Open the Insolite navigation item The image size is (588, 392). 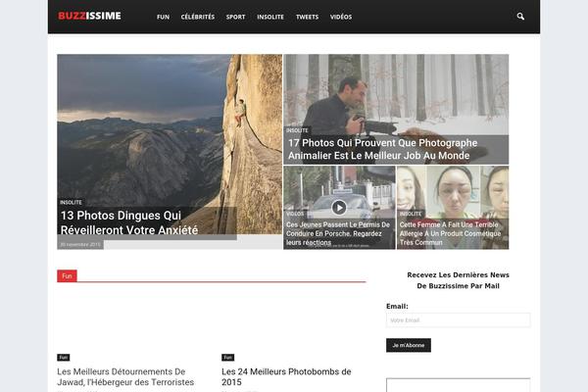coord(270,17)
